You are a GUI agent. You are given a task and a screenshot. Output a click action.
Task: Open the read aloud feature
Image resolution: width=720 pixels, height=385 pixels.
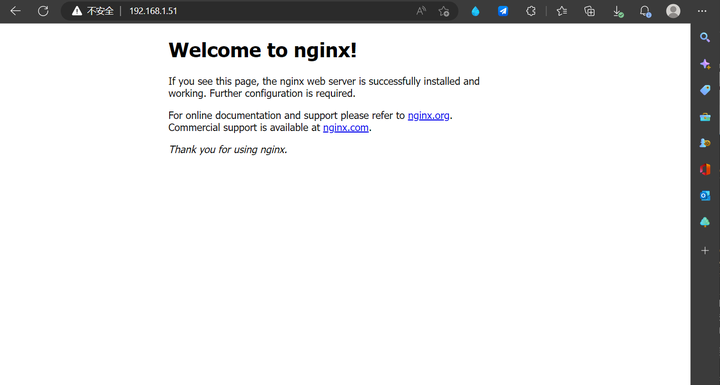coord(421,11)
